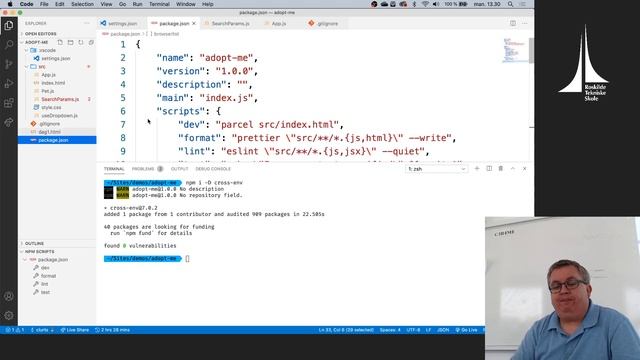The height and width of the screenshot is (360, 640).
Task: Refresh the Explorer file tree
Action: (81, 42)
